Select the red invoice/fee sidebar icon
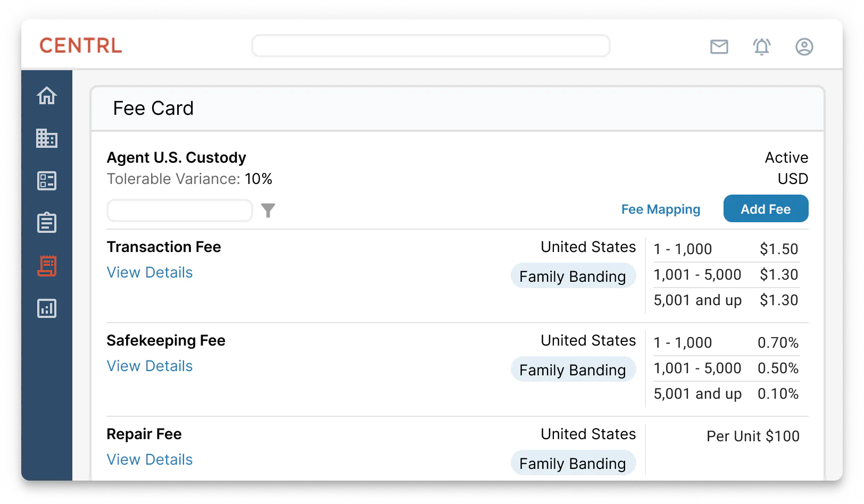This screenshot has height=504, width=864. (x=47, y=265)
